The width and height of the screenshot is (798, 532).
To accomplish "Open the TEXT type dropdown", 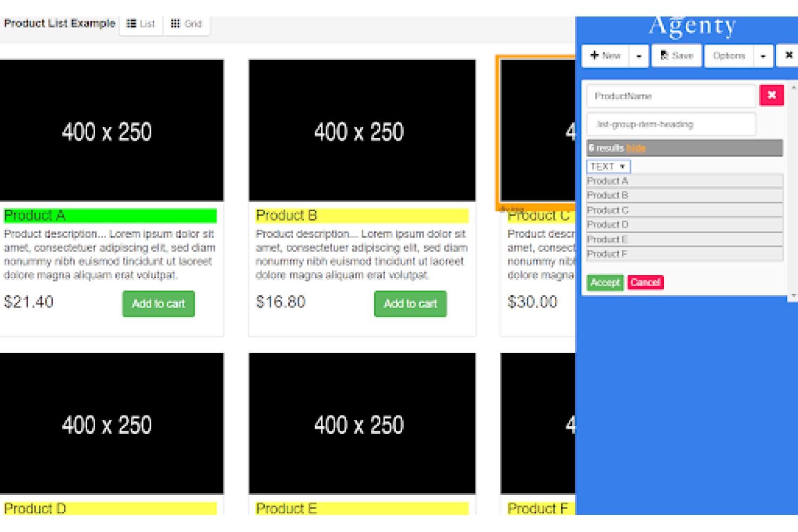I will [x=609, y=167].
